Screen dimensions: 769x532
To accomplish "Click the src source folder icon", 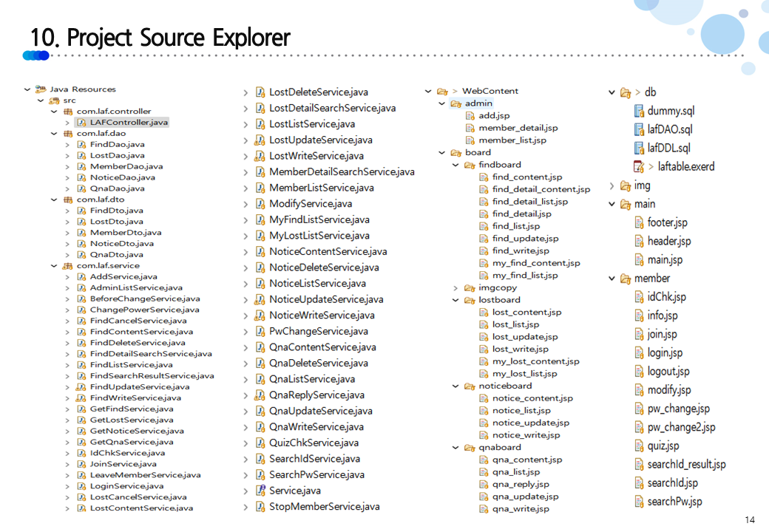I will click(x=54, y=100).
